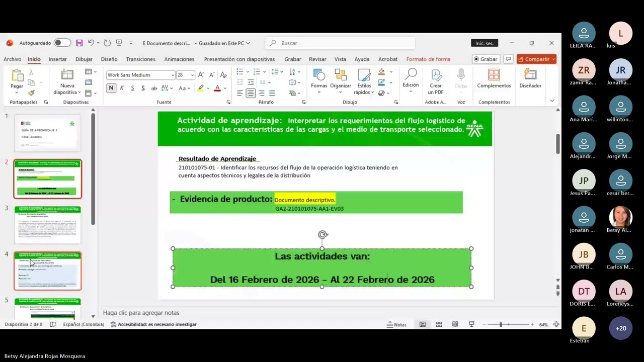Click Decrease font size icon
This screenshot has width=644, height=362.
point(211,75)
